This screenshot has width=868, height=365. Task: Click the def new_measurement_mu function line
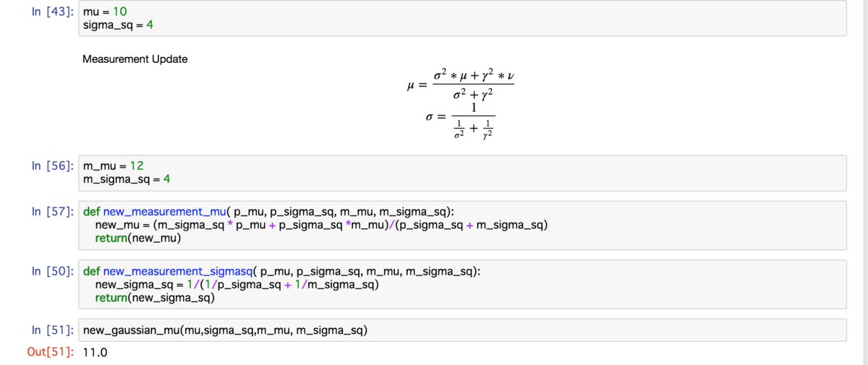[269, 212]
